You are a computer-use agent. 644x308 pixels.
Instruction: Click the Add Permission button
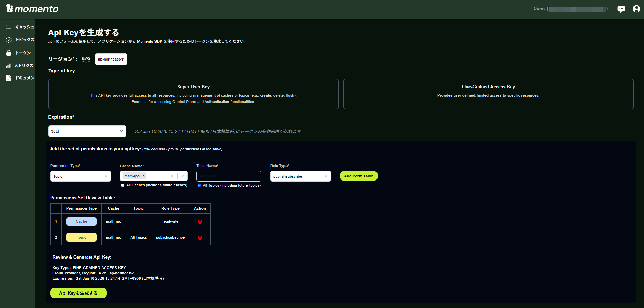[x=358, y=176]
